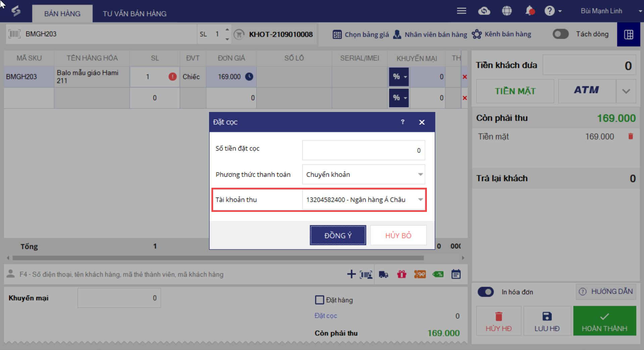The image size is (644, 350).
Task: Delete the Tiền mặt payment line
Action: pos(631,136)
